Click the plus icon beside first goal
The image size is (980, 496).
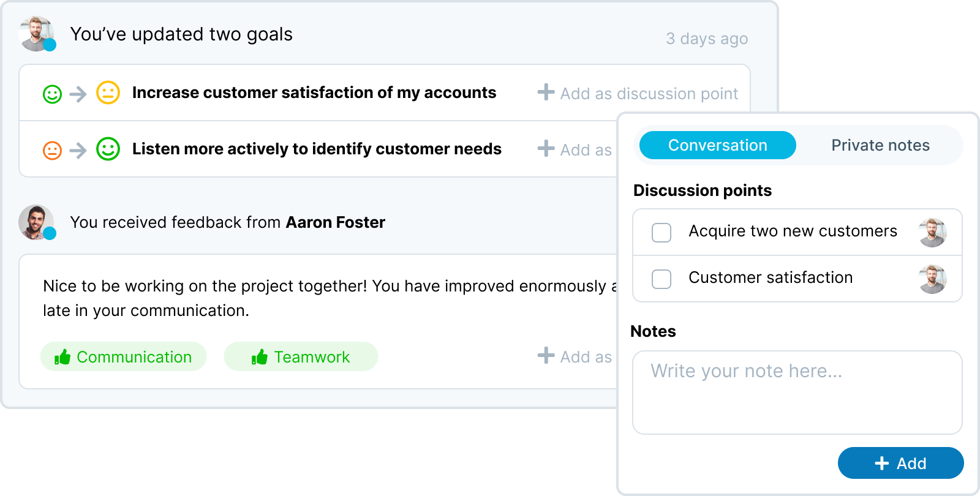[546, 92]
